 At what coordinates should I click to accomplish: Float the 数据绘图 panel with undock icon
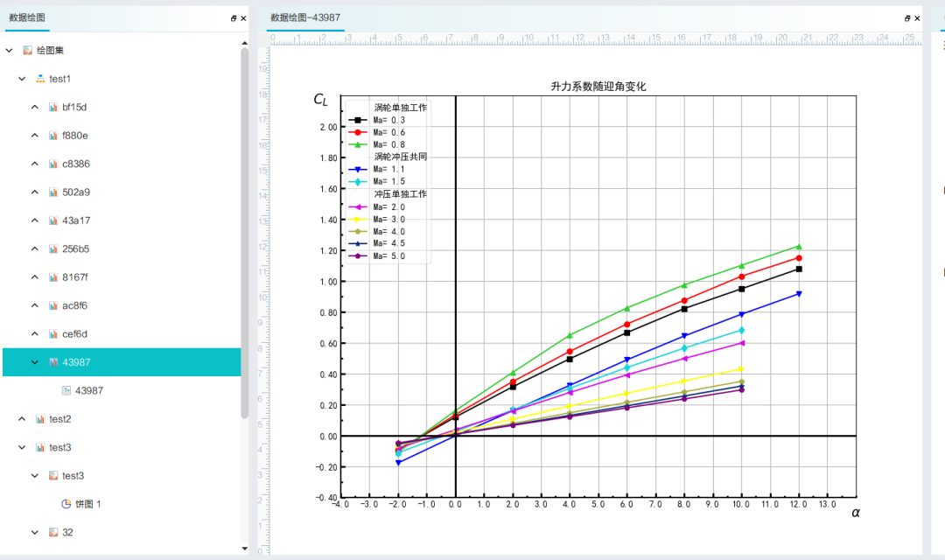pyautogui.click(x=234, y=18)
